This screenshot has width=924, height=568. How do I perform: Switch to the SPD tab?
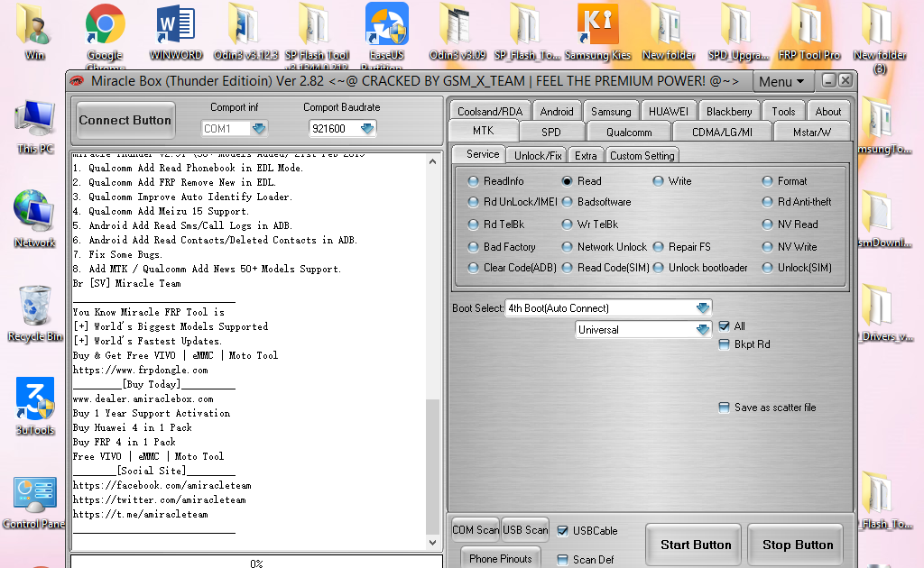click(551, 132)
